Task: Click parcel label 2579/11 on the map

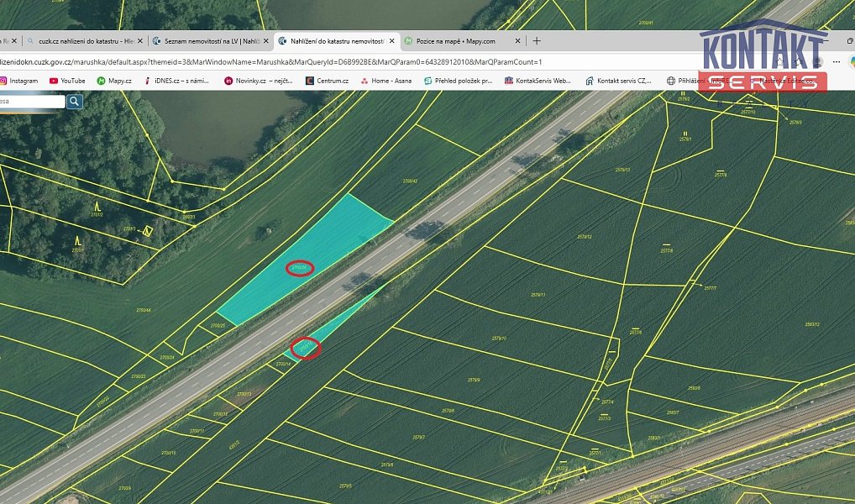Action: click(x=538, y=295)
